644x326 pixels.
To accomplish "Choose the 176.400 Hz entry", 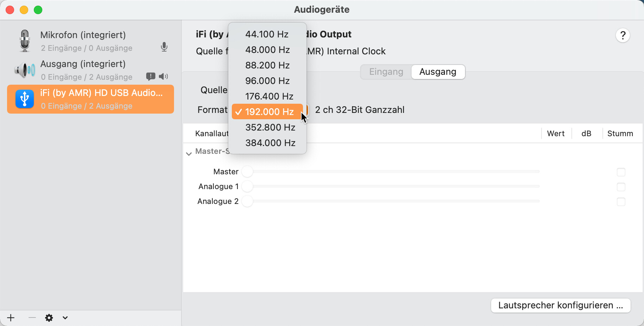I will click(267, 96).
